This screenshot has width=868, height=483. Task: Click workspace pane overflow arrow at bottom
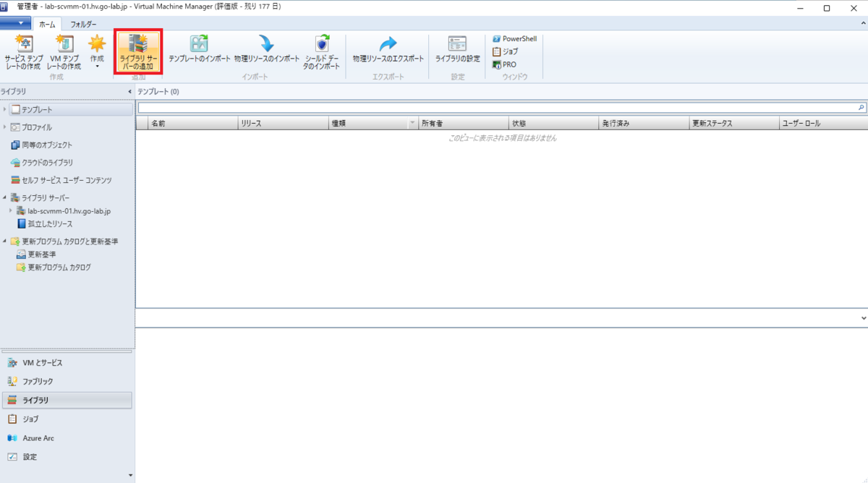tap(130, 475)
